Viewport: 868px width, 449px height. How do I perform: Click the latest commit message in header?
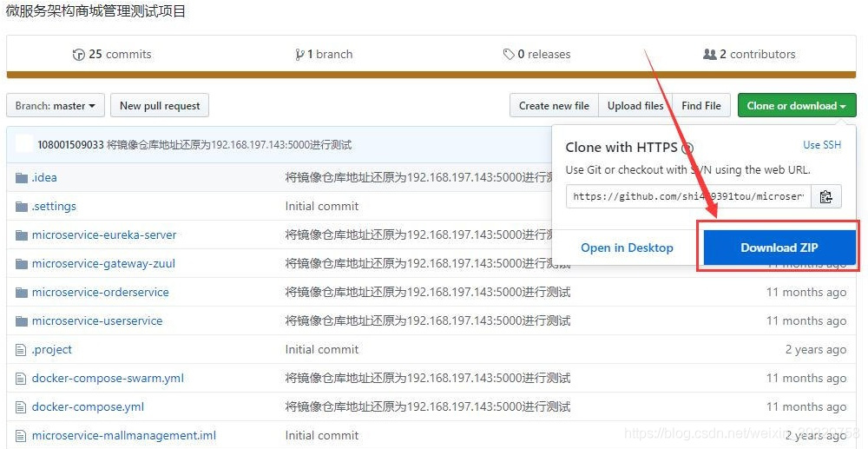click(229, 145)
